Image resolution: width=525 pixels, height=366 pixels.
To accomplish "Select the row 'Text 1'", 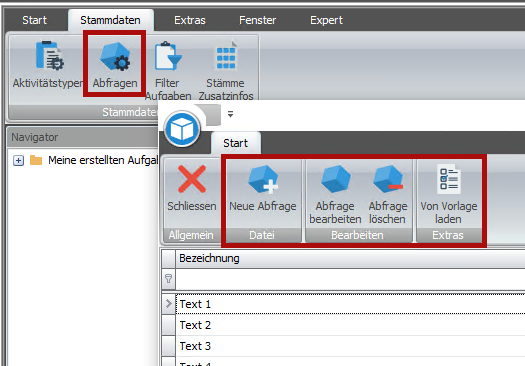I will pyautogui.click(x=350, y=304).
